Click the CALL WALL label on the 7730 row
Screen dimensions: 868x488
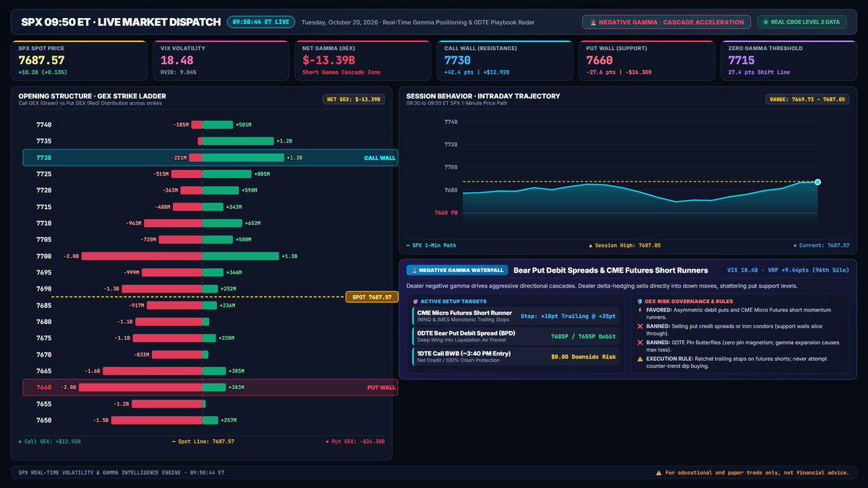coord(379,158)
